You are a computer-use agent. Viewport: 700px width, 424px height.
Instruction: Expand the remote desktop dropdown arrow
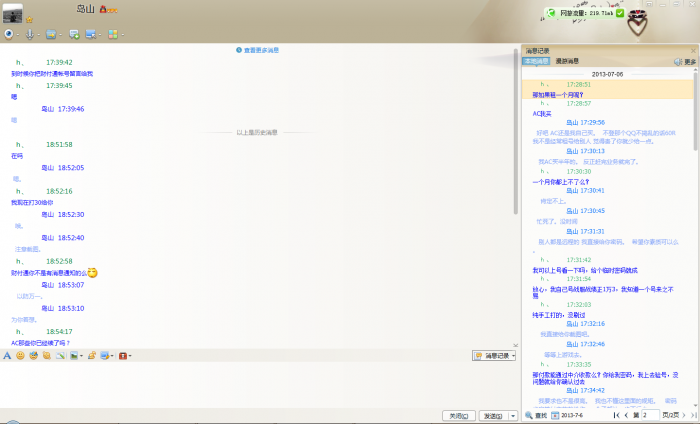pos(100,35)
